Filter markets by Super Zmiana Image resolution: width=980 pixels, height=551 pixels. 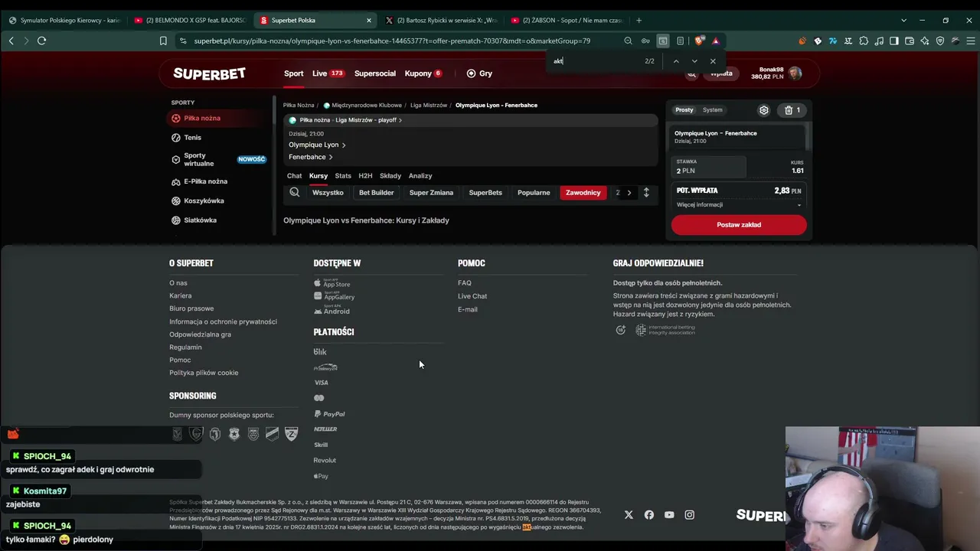pos(431,193)
